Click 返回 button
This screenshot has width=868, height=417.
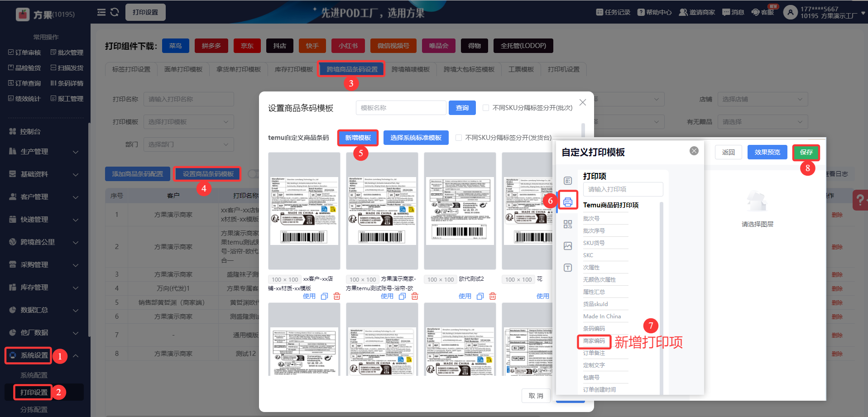pos(729,152)
